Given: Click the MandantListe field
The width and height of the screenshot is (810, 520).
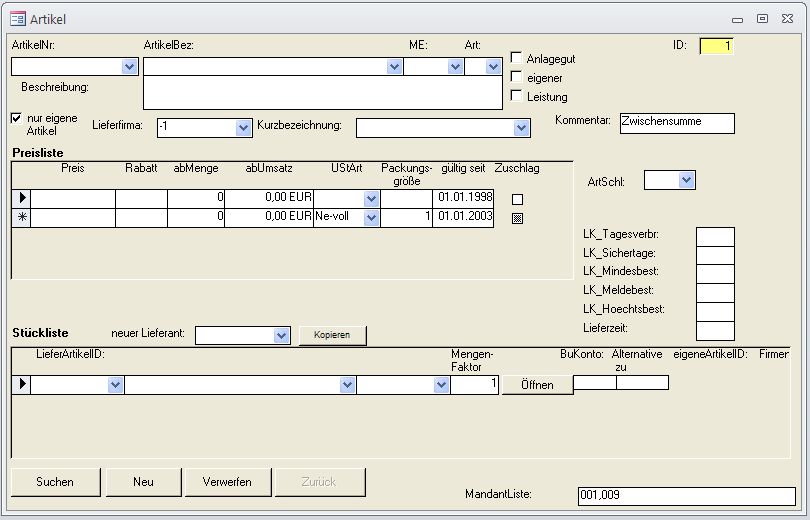Looking at the screenshot, I should click(687, 496).
